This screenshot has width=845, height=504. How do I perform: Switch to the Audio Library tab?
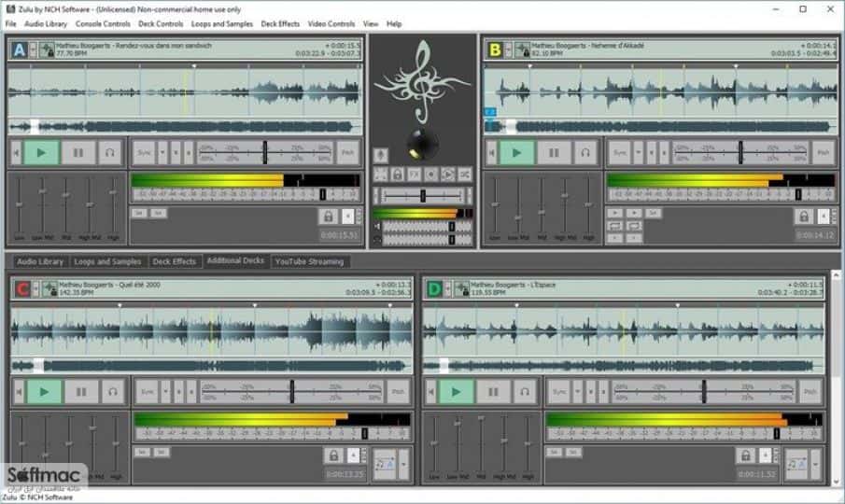pos(40,261)
